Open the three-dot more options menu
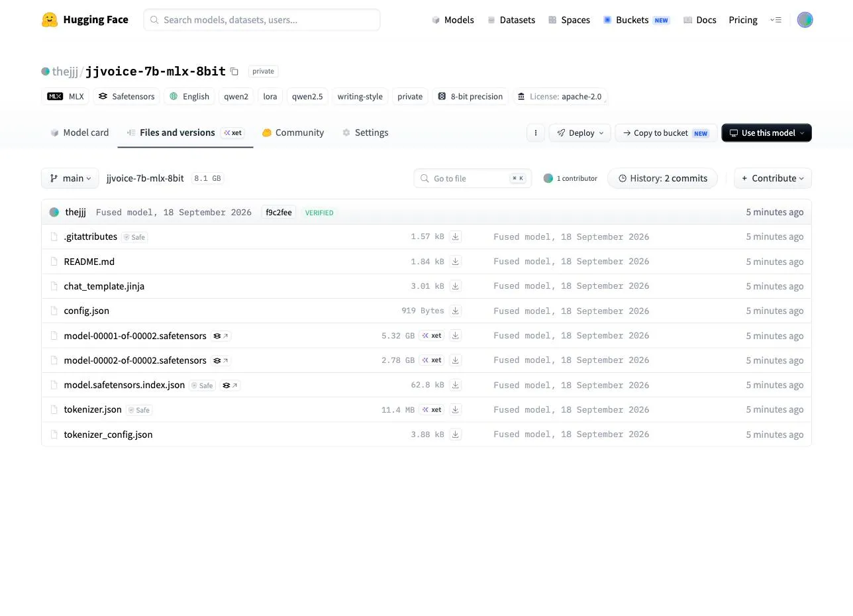This screenshot has width=853, height=616. pyautogui.click(x=536, y=133)
